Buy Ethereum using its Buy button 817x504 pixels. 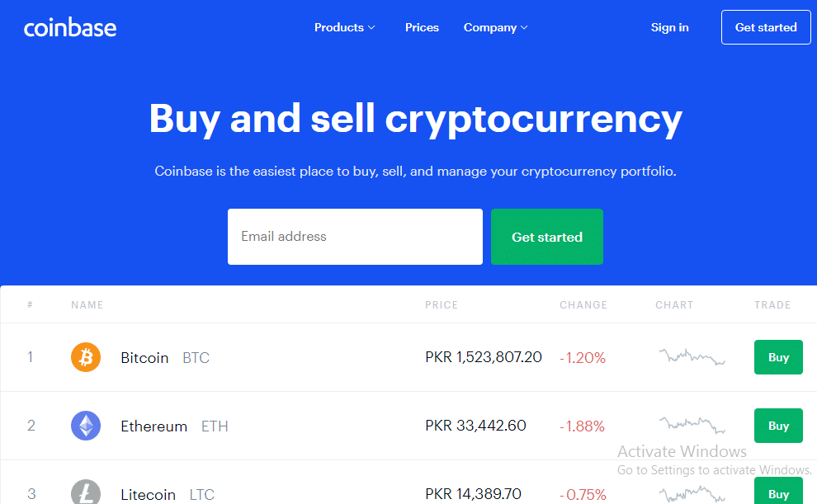click(778, 426)
